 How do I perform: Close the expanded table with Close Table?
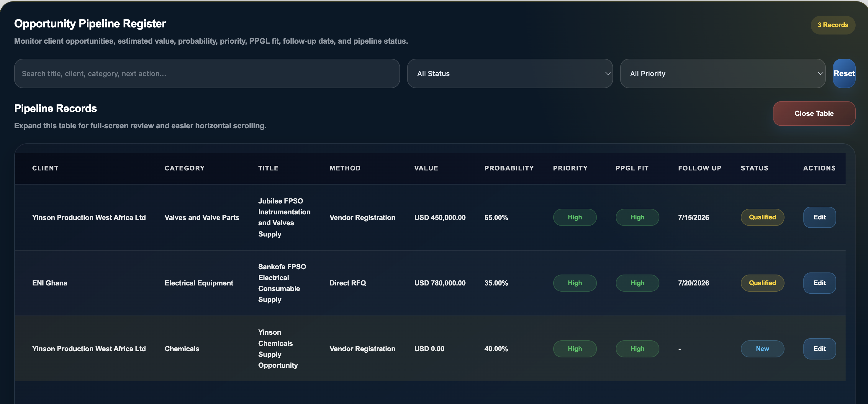(814, 114)
